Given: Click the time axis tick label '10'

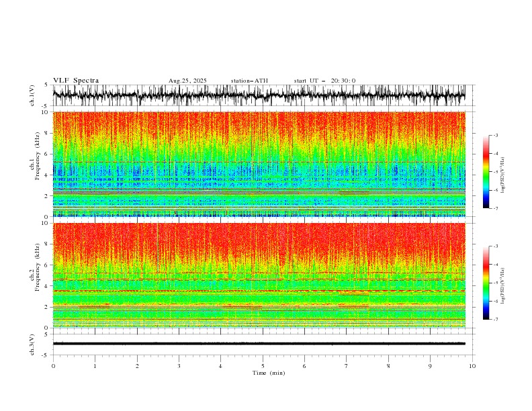Looking at the screenshot, I should click(472, 366).
